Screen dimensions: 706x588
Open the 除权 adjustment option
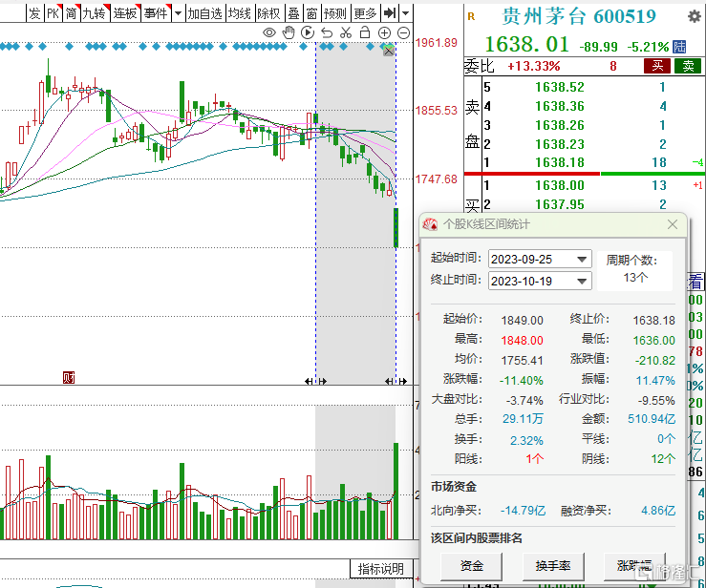(268, 13)
